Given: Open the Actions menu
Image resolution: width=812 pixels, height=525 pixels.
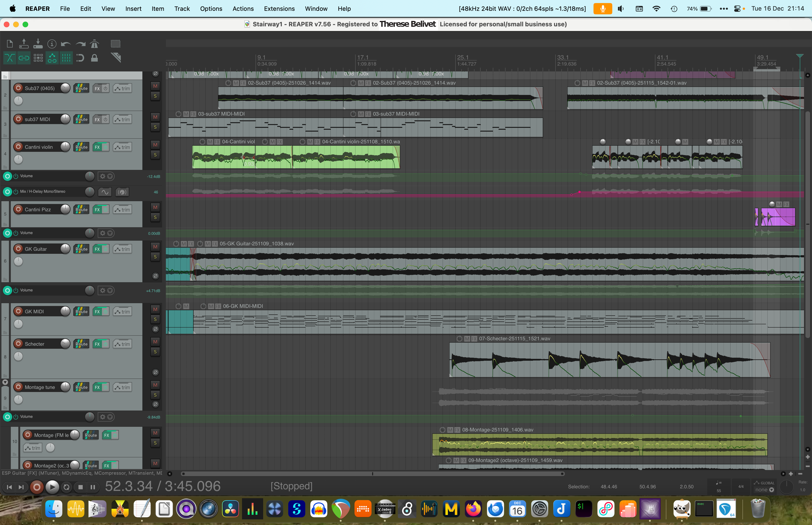Looking at the screenshot, I should point(243,8).
